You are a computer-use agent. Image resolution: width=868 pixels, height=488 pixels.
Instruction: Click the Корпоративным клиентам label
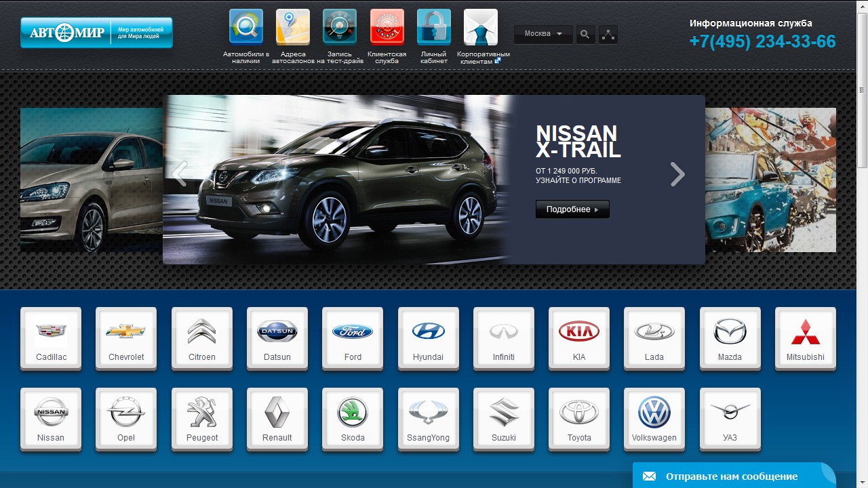[484, 58]
